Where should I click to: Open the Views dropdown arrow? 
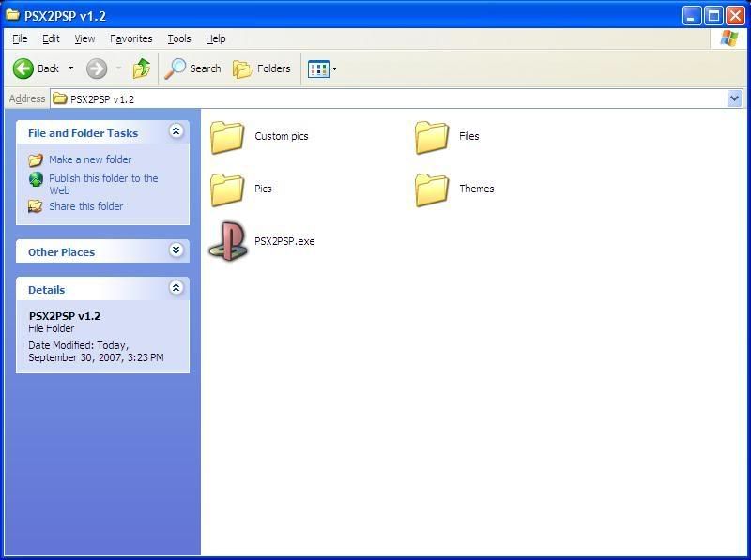click(335, 68)
